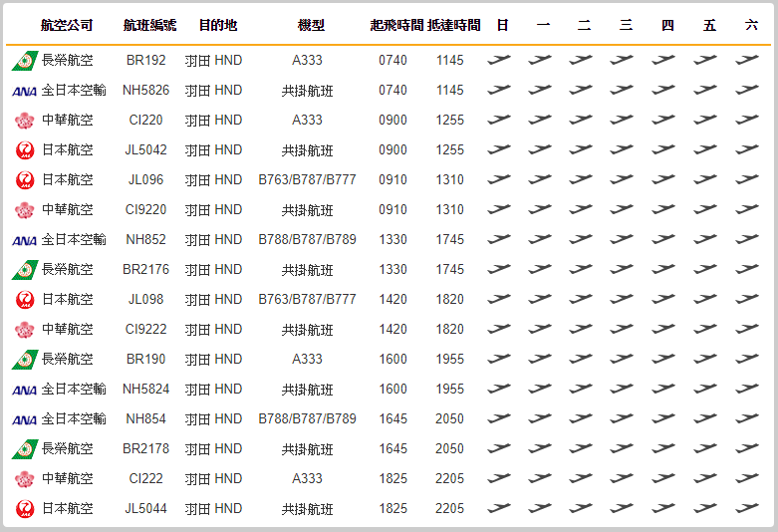This screenshot has height=532, width=778.
Task: Click the ANA logo in the NH854 row
Action: 24,419
